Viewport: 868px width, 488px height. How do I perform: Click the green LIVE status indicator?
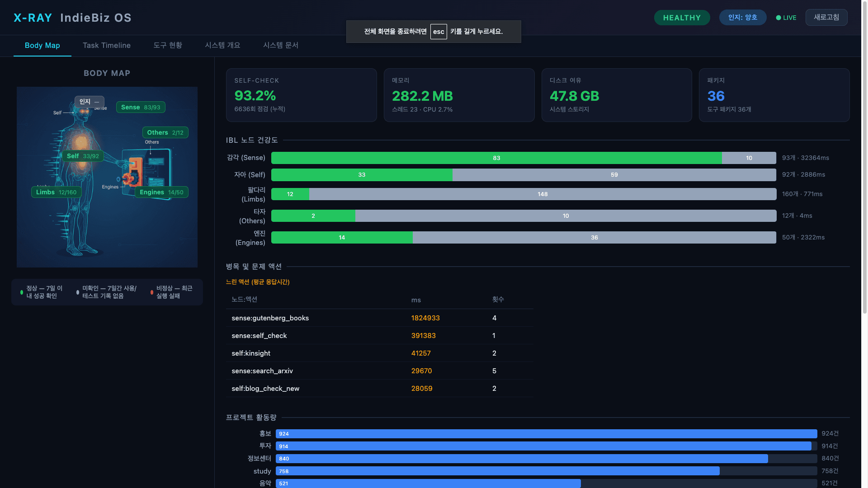tap(786, 18)
